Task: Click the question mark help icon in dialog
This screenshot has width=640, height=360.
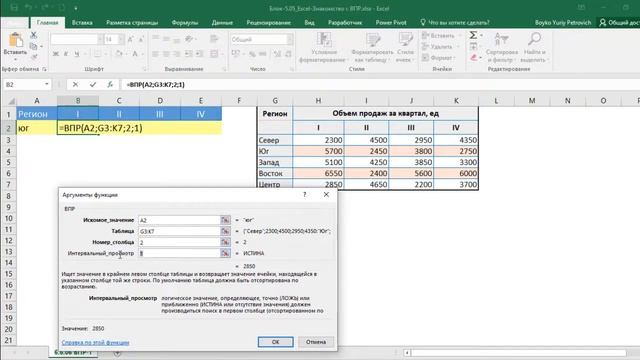Action: (x=304, y=195)
